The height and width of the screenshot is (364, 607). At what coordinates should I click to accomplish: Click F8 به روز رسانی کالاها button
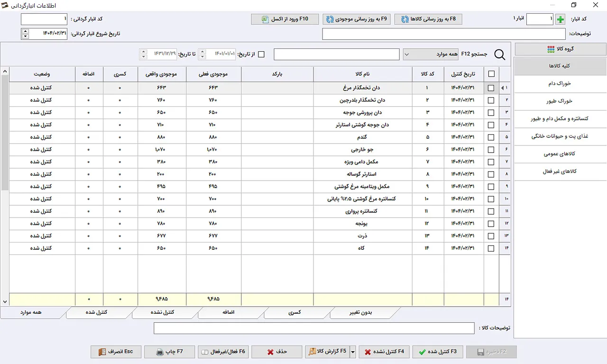[x=429, y=19]
